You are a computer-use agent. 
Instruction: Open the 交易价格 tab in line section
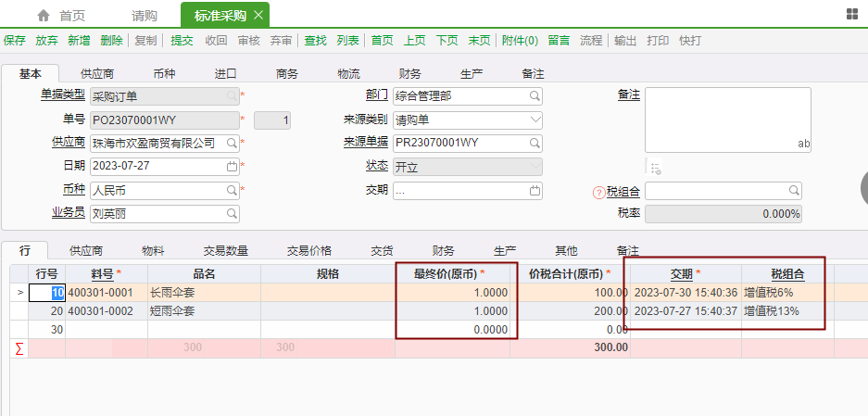point(309,250)
